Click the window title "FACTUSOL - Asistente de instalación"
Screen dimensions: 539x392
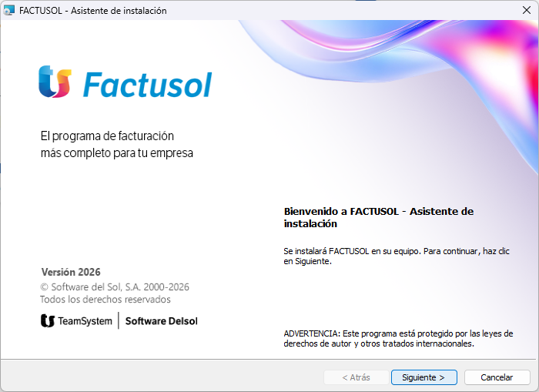click(x=93, y=11)
